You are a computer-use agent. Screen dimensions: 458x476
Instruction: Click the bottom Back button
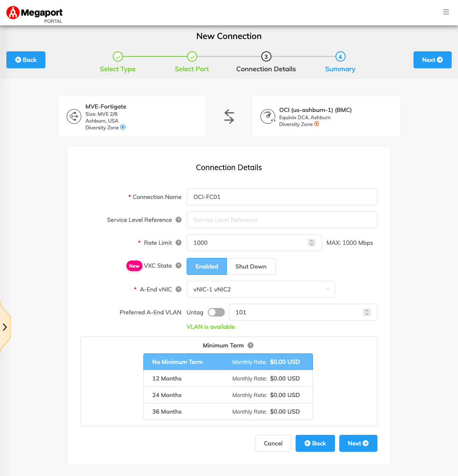tap(316, 443)
